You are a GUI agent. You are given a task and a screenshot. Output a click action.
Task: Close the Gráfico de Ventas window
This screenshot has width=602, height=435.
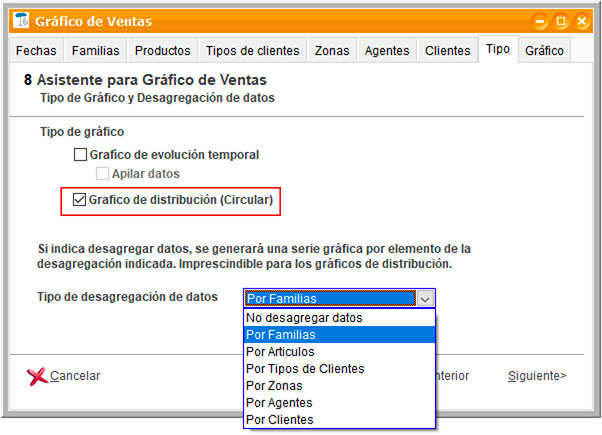pos(582,21)
